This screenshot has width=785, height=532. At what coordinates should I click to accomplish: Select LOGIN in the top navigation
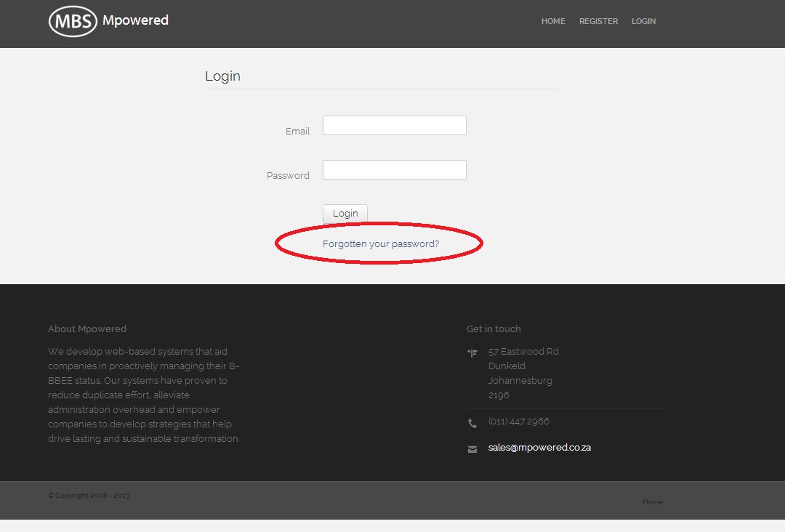pos(643,21)
